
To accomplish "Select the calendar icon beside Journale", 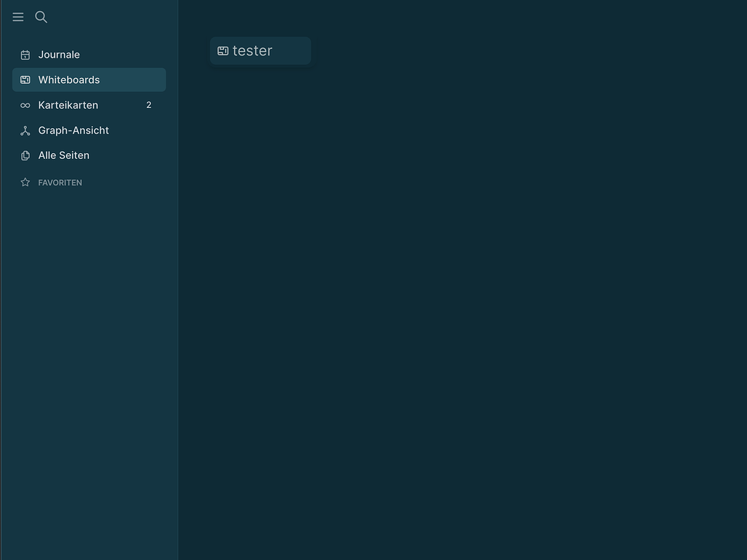I will [25, 54].
